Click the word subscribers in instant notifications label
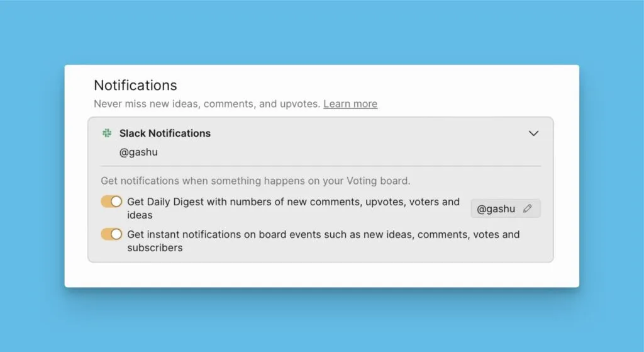Viewport: 644px width, 352px height. click(155, 248)
